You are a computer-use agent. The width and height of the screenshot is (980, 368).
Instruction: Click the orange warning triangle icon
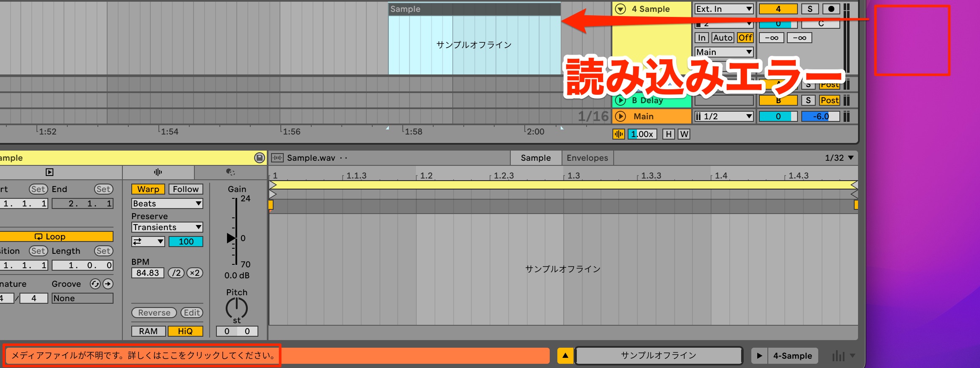coord(565,356)
